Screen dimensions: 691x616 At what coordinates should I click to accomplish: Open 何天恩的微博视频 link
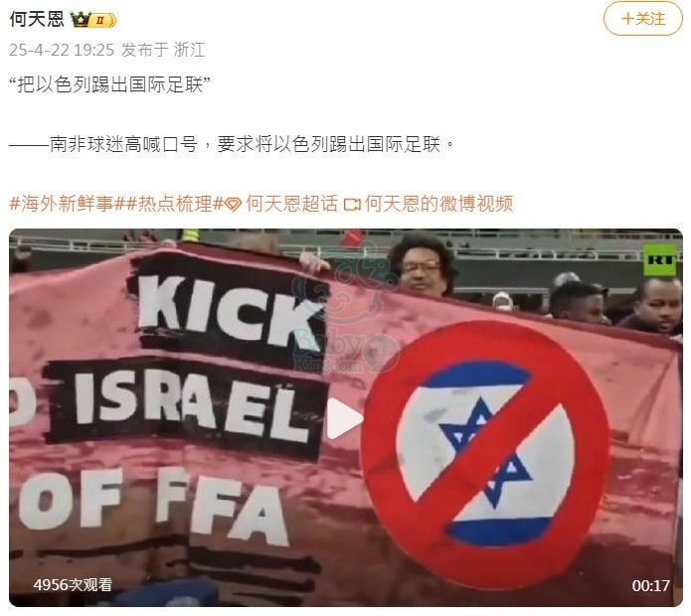438,204
